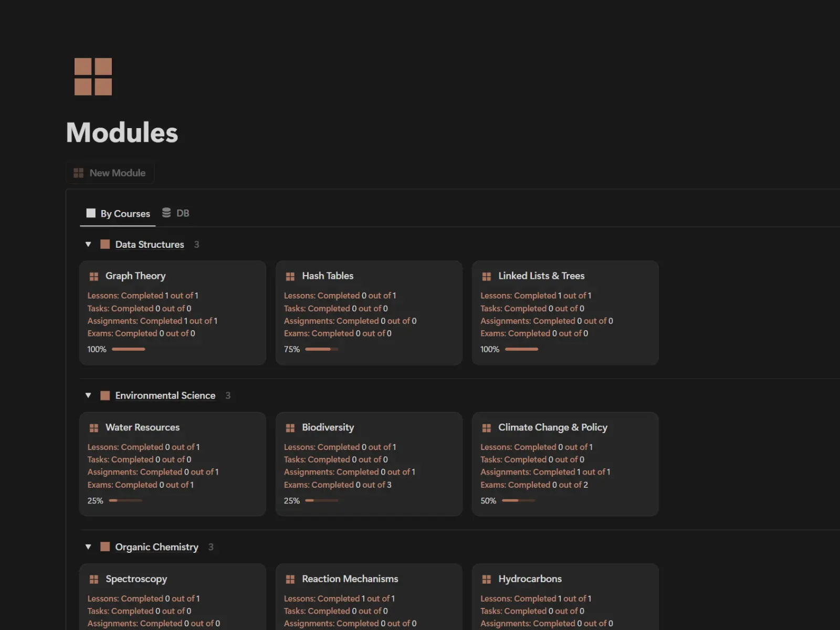Screen dimensions: 840x630
Task: Collapse the Data Structures group
Action: pos(88,244)
